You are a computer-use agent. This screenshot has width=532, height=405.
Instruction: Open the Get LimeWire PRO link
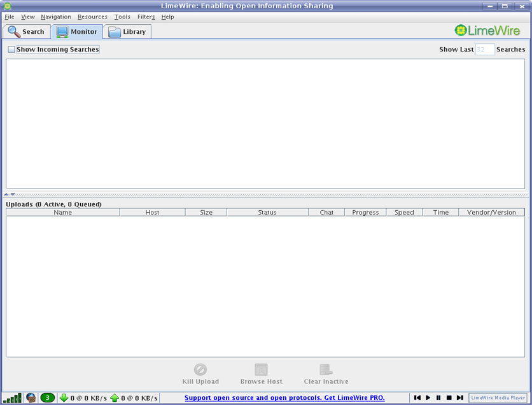(x=284, y=397)
